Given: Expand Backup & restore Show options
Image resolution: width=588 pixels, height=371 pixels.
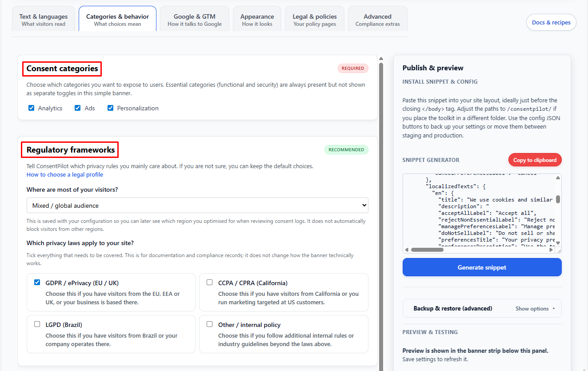Looking at the screenshot, I should point(535,308).
